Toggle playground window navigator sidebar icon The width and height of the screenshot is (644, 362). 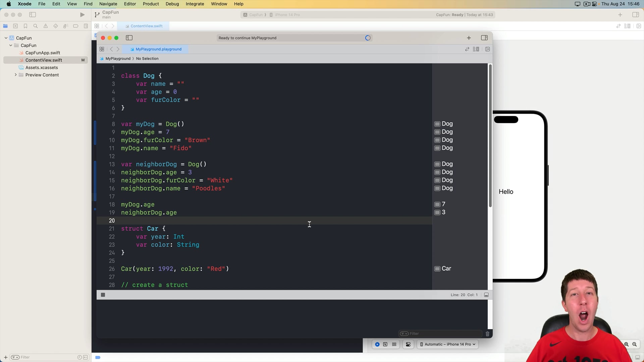129,38
